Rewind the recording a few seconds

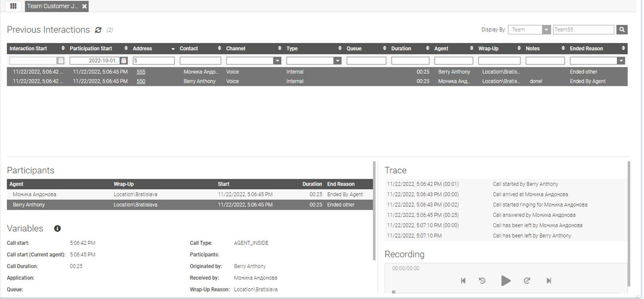[x=482, y=281]
